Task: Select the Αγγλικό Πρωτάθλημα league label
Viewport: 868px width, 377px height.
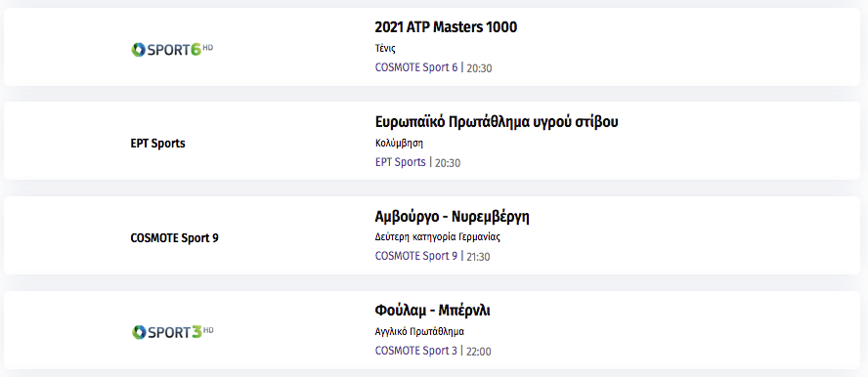Action: (419, 332)
